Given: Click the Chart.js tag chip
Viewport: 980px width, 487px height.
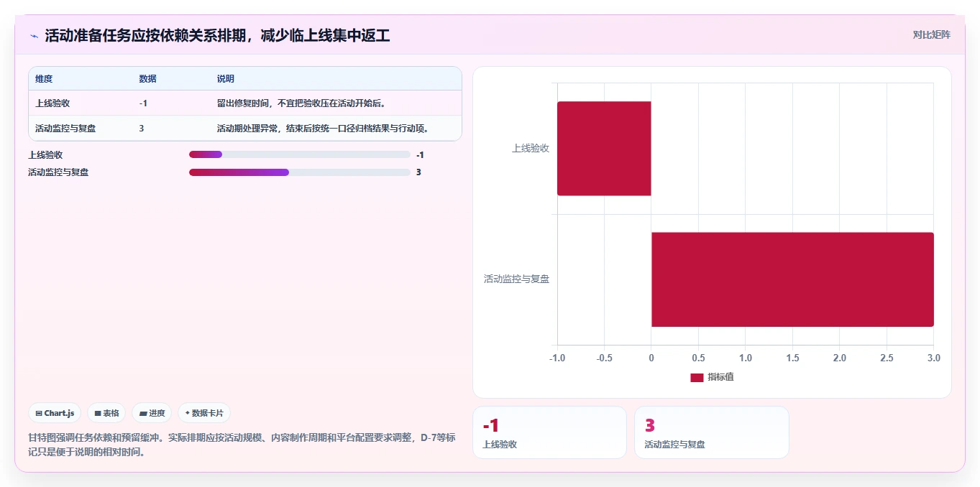Looking at the screenshot, I should [55, 413].
